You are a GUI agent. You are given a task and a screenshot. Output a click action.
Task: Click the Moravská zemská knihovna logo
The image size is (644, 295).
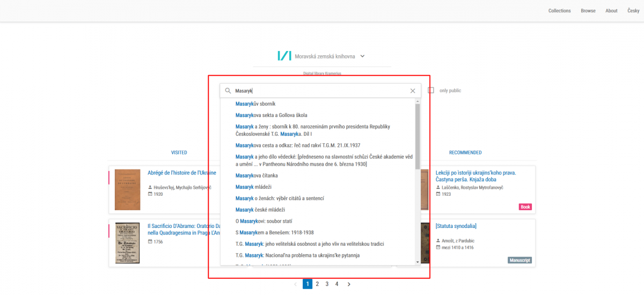click(284, 56)
